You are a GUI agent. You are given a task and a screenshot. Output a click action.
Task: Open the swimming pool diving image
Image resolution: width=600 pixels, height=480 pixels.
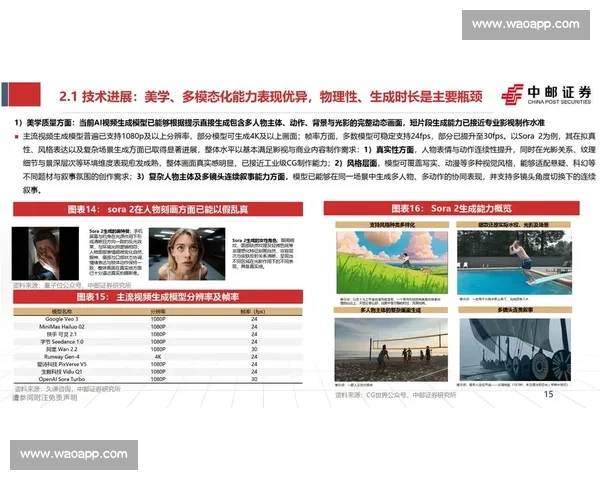click(x=514, y=262)
